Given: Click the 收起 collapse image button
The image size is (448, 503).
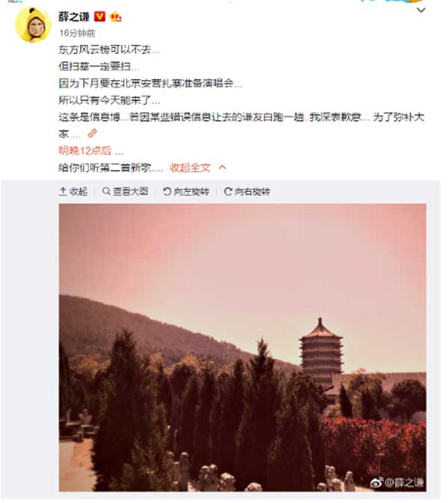Looking at the screenshot, I should click(x=73, y=191).
